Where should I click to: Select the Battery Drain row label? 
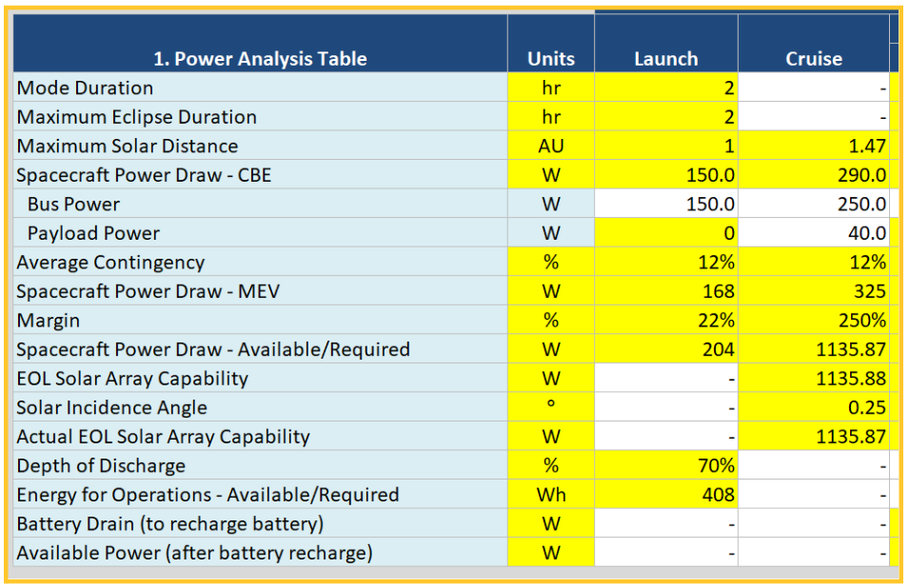pos(170,523)
